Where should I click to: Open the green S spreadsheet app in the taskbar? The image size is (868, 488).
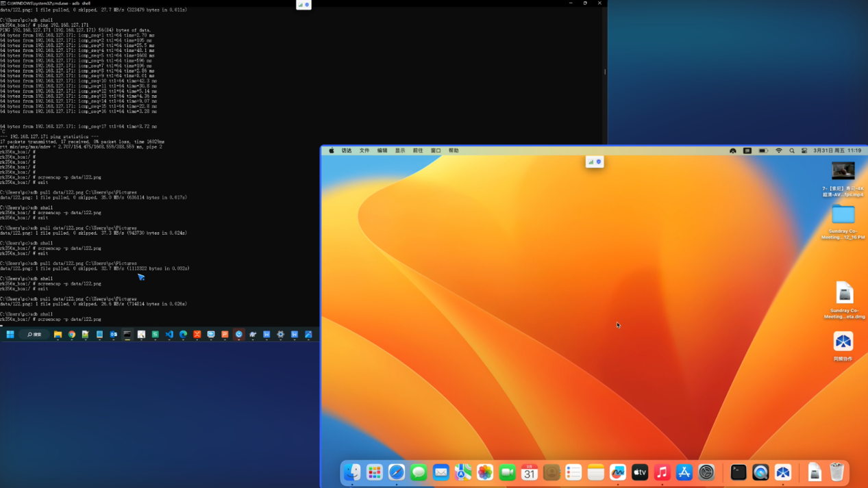[x=156, y=335]
